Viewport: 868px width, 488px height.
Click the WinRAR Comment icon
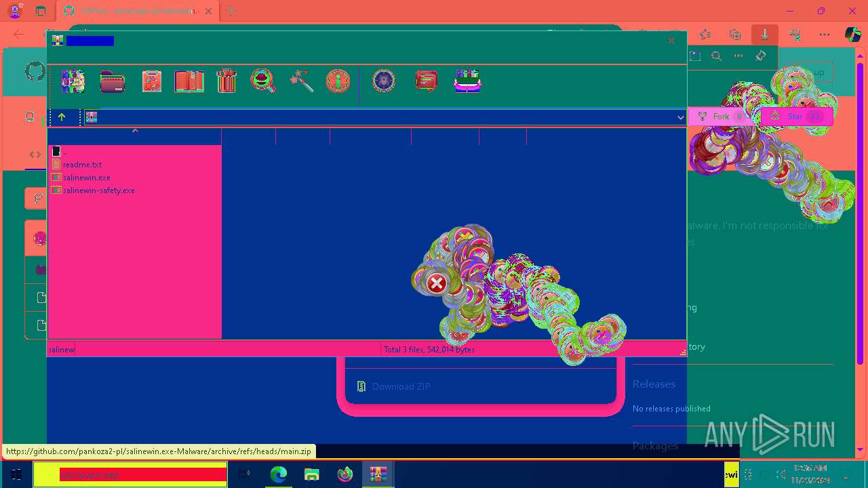coord(426,81)
